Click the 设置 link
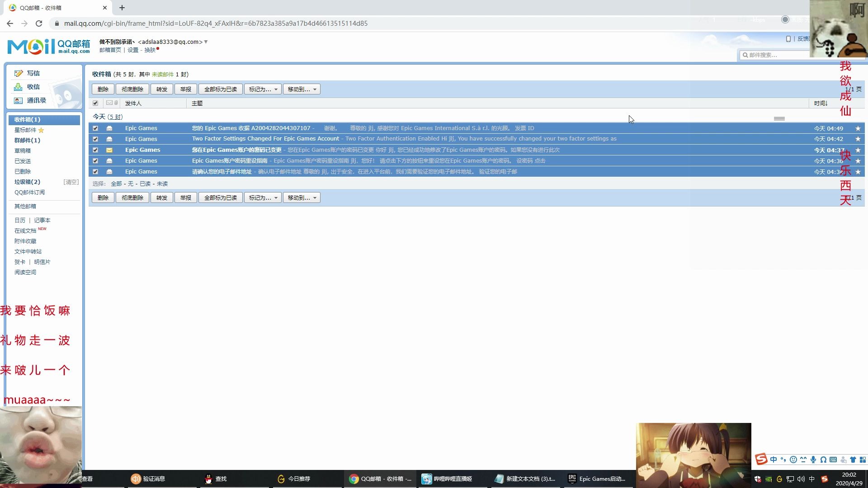This screenshot has width=868, height=488. [133, 50]
